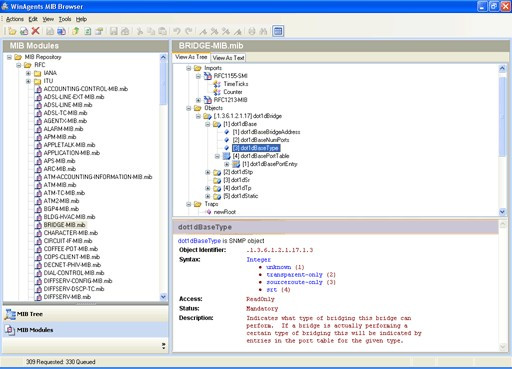Select the [3] dot1dSr folder
512x369 pixels.
click(237, 180)
